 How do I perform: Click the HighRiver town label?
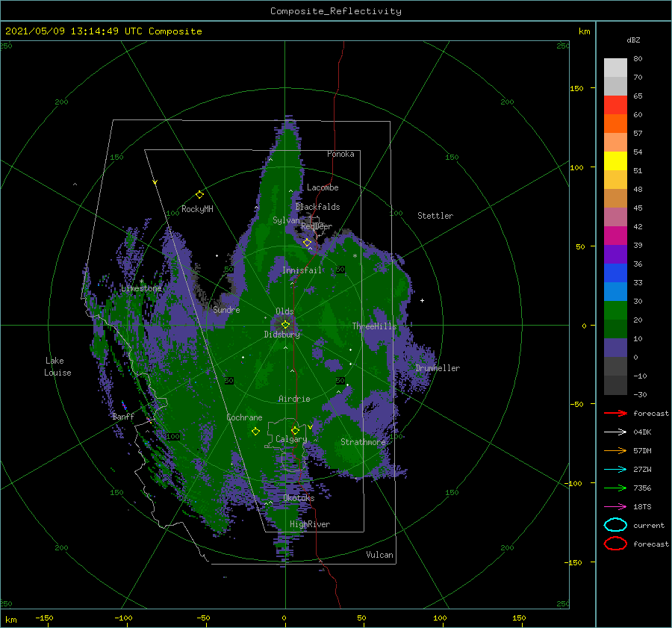310,524
